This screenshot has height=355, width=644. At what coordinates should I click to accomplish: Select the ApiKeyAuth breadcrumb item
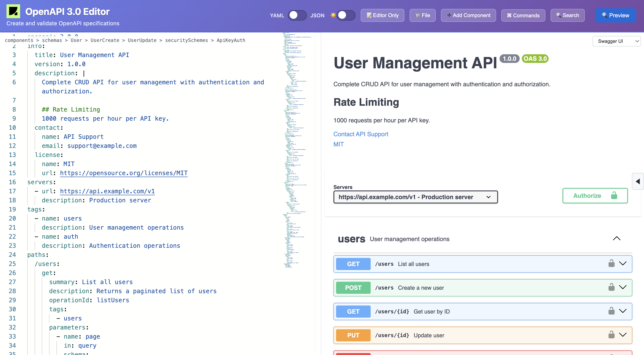[x=231, y=40]
